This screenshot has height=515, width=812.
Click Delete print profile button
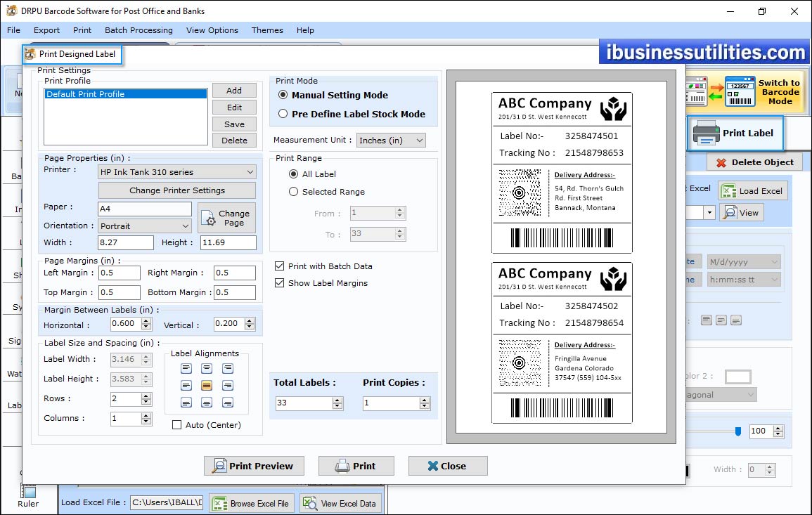(234, 141)
